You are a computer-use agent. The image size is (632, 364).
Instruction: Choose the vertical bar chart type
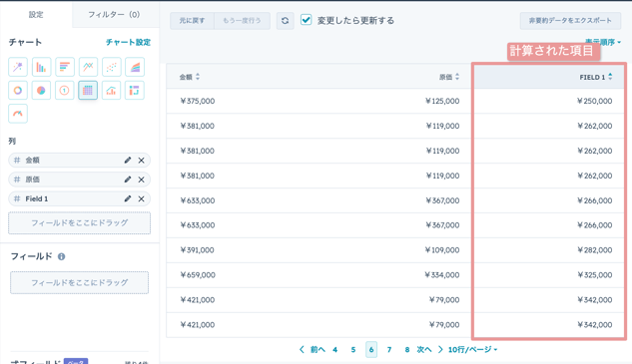[x=41, y=67]
